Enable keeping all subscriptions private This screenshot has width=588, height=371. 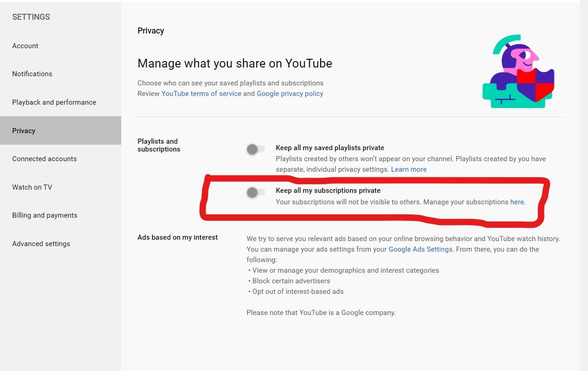click(255, 192)
